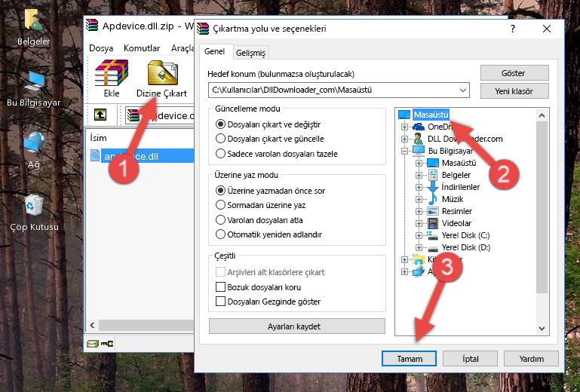Screen dimensions: 580x392
Task: Click the Göster button
Action: pyautogui.click(x=514, y=73)
